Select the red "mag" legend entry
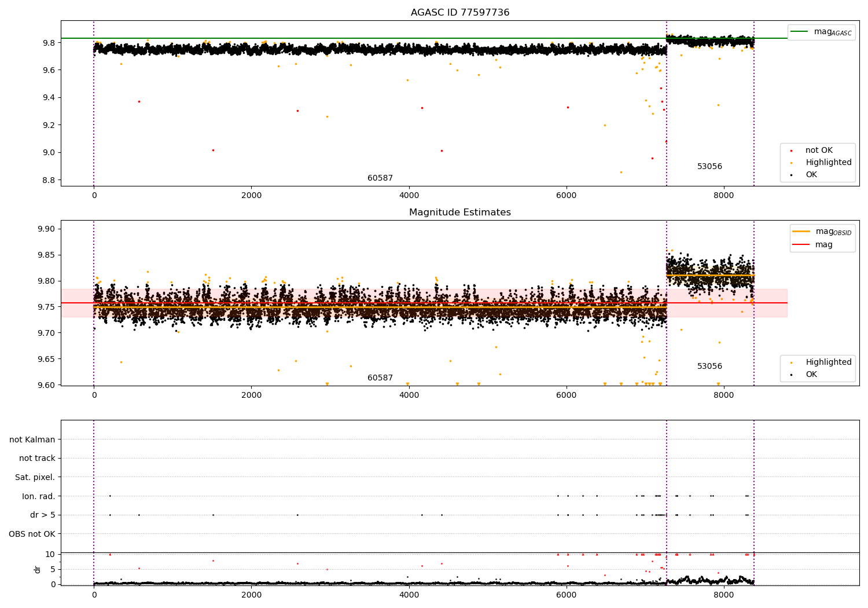868x608 pixels. (813, 245)
